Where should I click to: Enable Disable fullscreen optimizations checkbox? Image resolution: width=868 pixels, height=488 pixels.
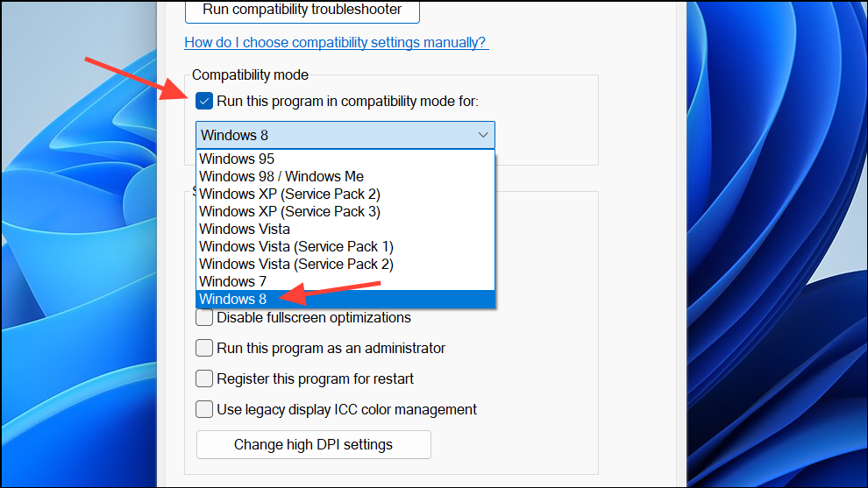tap(204, 317)
